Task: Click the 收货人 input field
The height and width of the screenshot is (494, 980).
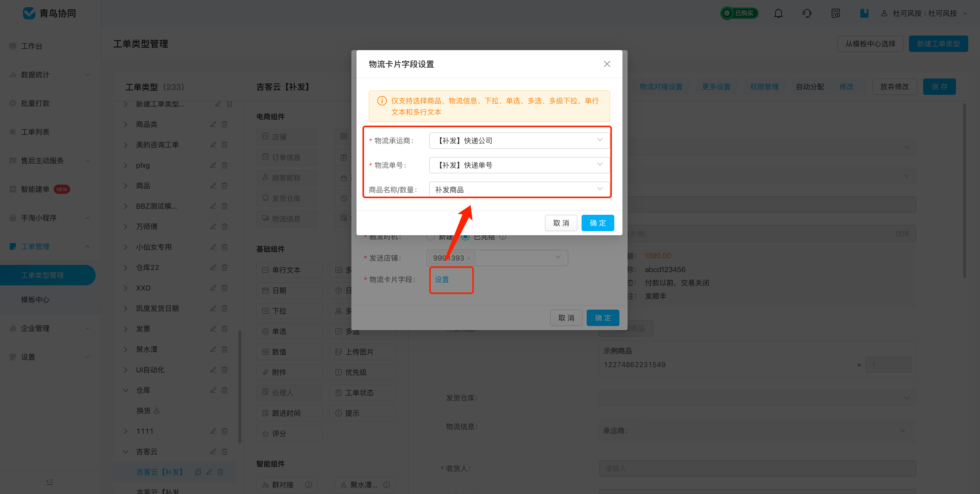Action: point(757,468)
